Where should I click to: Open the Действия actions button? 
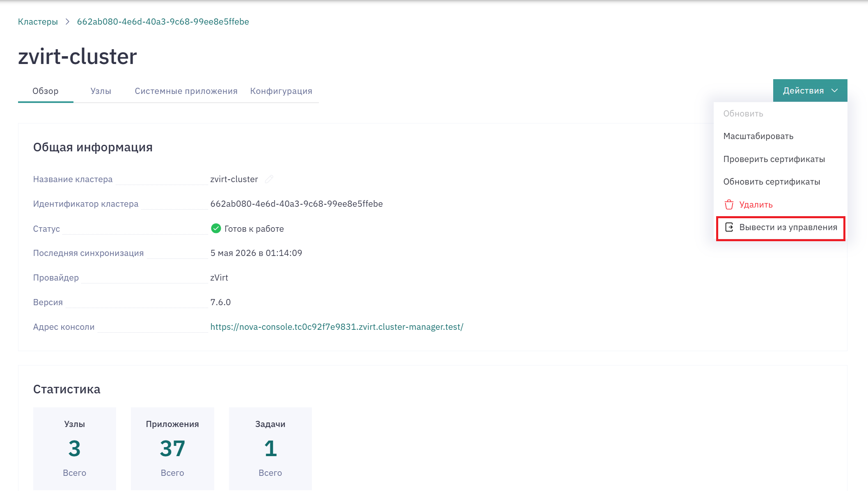click(x=810, y=91)
